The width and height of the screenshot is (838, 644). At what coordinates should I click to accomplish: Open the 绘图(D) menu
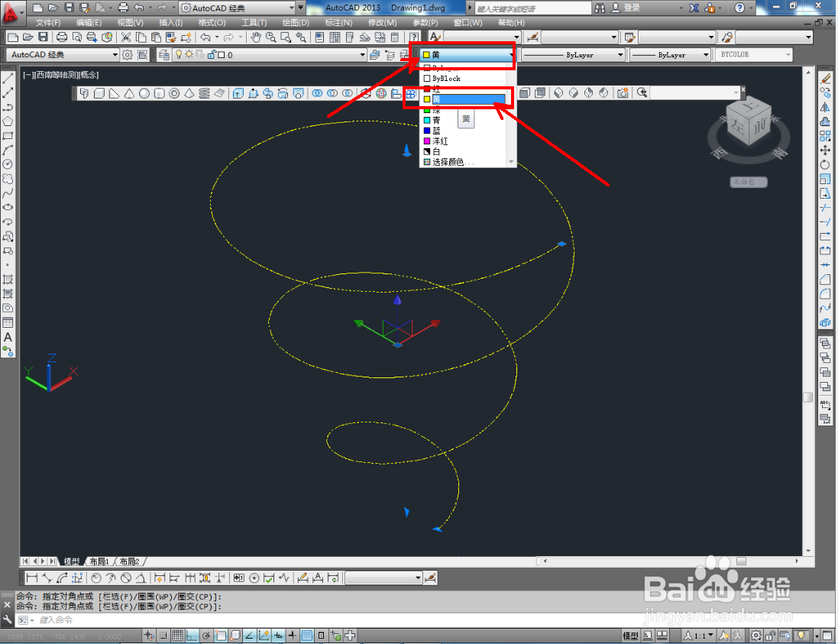pos(296,22)
